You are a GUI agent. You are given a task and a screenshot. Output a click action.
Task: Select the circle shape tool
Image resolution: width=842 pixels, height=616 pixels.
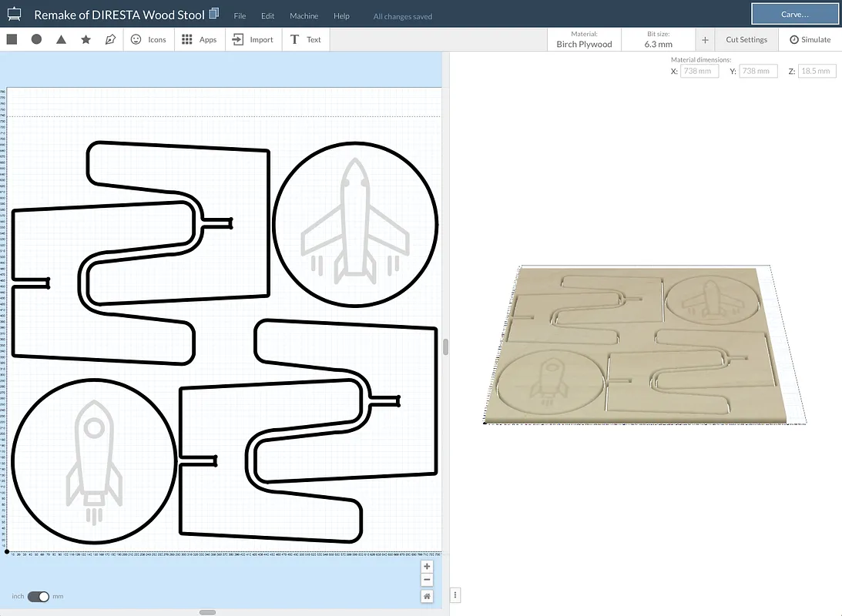[36, 39]
